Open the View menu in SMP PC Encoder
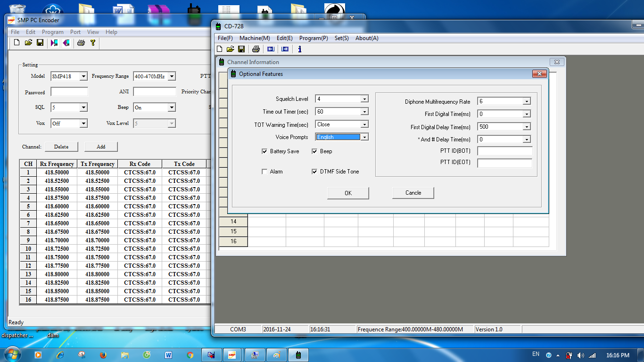Image resolution: width=644 pixels, height=362 pixels. (x=93, y=32)
